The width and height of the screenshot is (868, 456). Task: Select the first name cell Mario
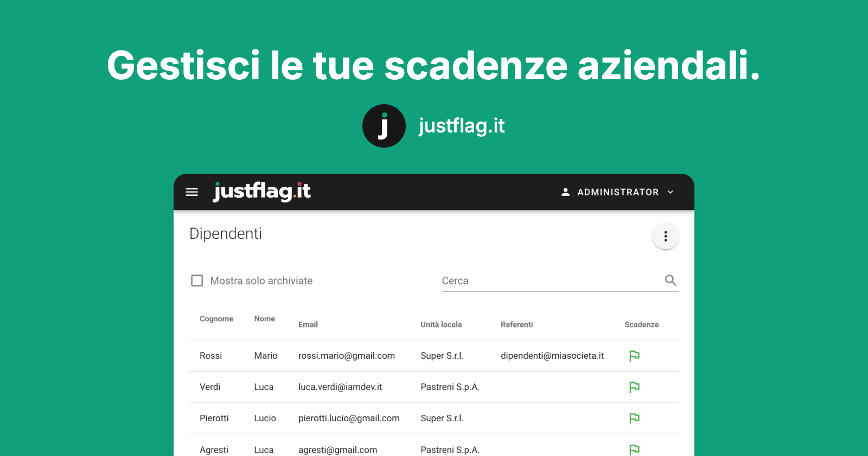point(266,356)
